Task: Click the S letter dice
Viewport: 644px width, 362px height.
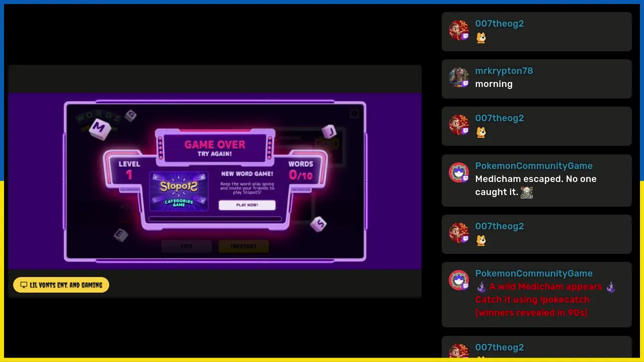Action: click(318, 224)
